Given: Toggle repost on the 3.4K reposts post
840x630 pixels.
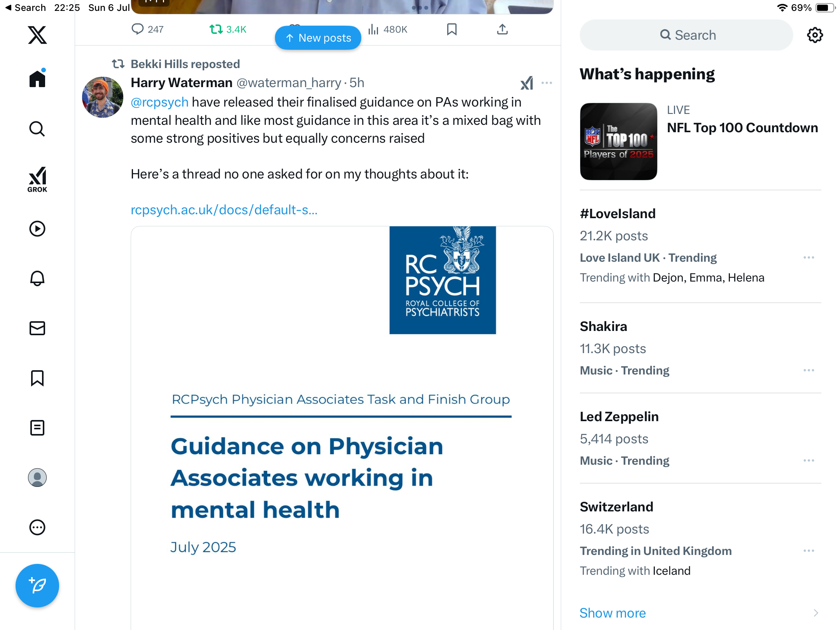Looking at the screenshot, I should 228,29.
